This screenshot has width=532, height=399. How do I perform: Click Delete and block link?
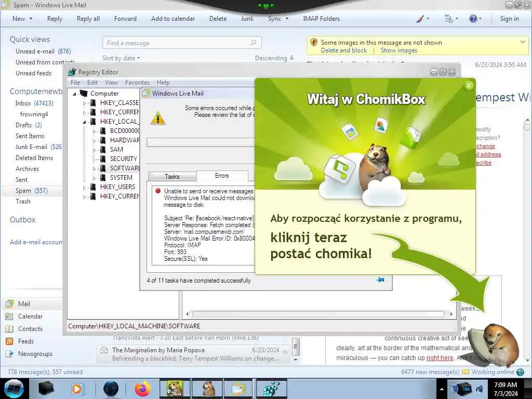click(344, 50)
